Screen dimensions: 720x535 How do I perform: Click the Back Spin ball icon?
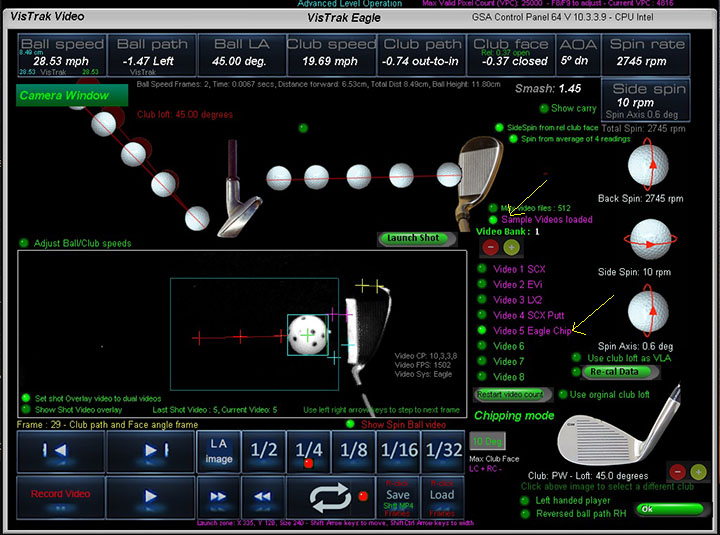click(648, 165)
